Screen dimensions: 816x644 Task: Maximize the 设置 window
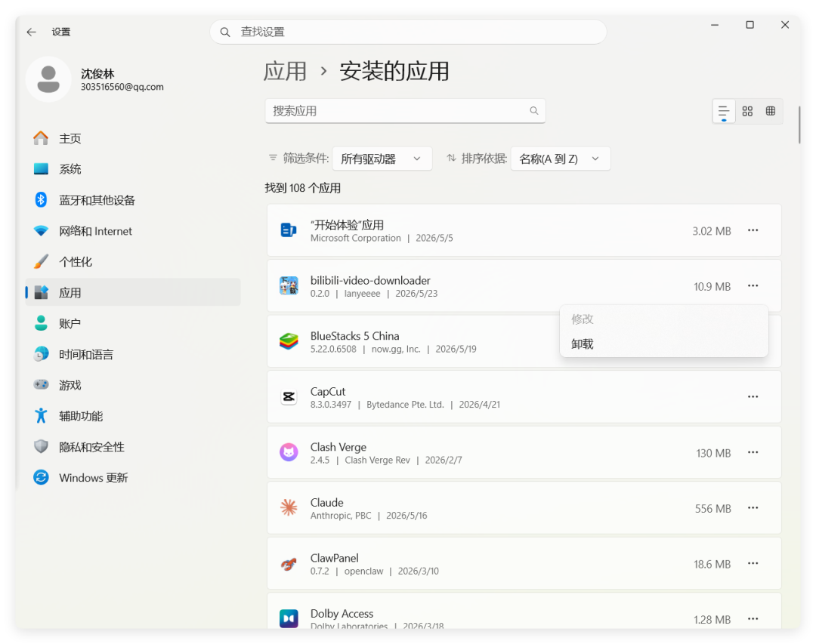(x=750, y=25)
